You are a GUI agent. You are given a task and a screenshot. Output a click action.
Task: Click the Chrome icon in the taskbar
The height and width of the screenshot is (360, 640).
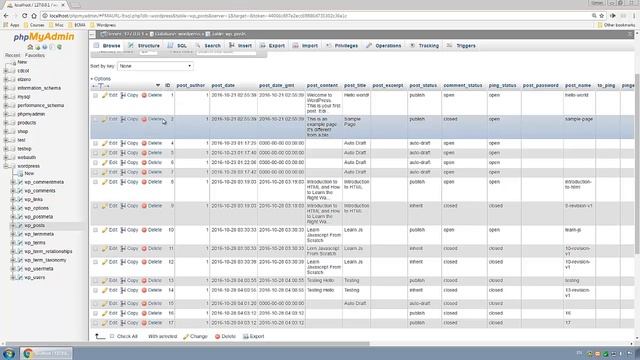coord(28,353)
